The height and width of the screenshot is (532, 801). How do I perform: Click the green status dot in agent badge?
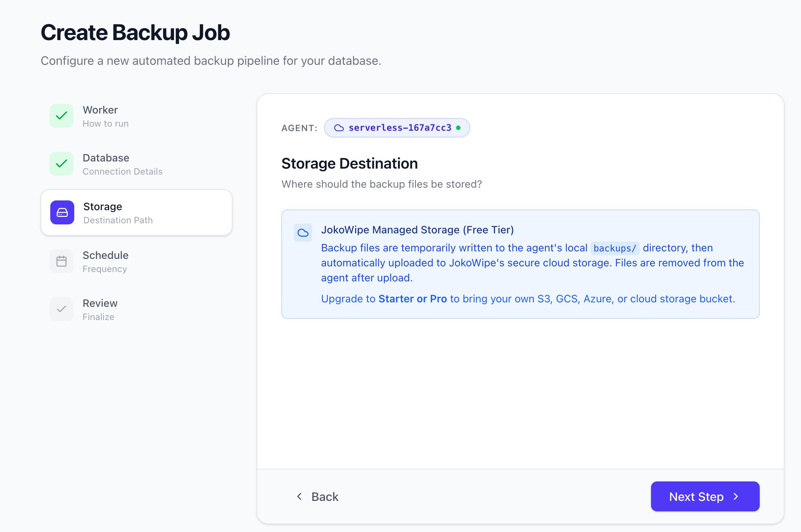click(458, 128)
